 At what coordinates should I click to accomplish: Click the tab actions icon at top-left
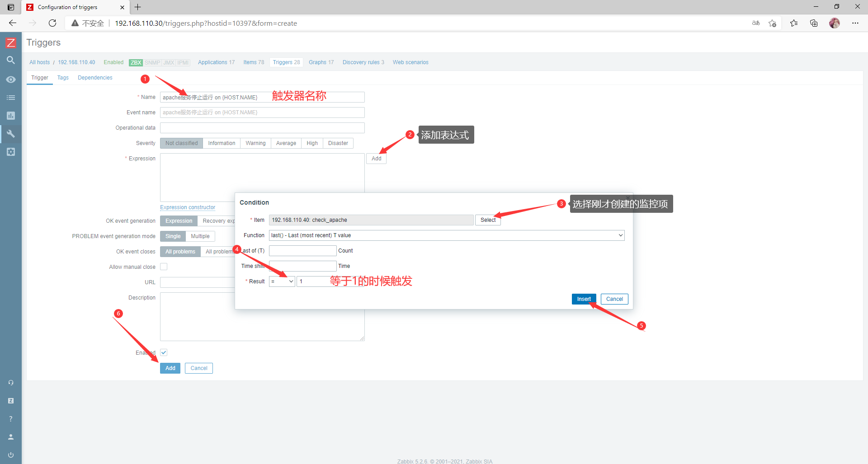(x=11, y=7)
